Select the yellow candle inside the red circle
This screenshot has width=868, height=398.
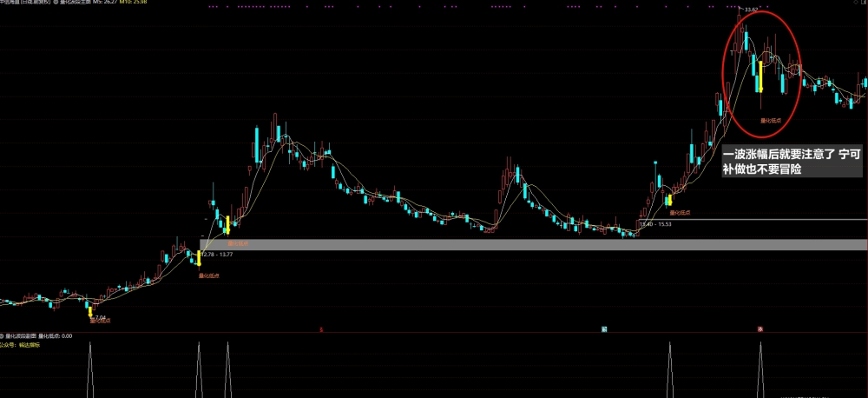pos(761,76)
